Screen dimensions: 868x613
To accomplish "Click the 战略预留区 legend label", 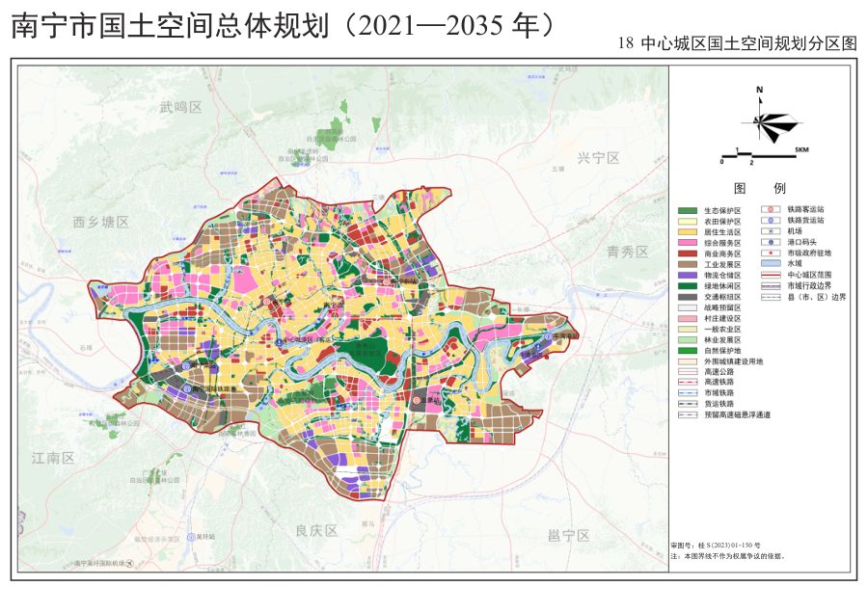I will pyautogui.click(x=722, y=307).
